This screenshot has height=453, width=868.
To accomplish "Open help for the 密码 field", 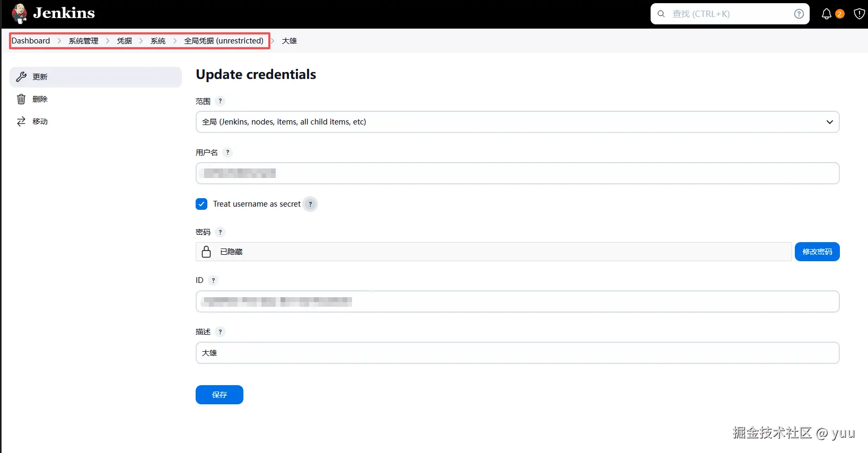I will click(220, 232).
